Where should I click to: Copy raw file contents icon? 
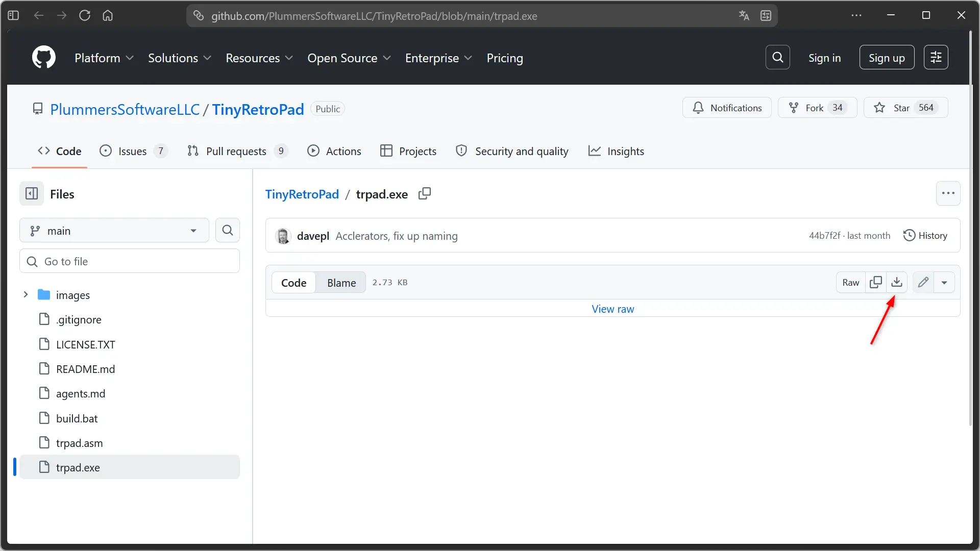pos(875,282)
